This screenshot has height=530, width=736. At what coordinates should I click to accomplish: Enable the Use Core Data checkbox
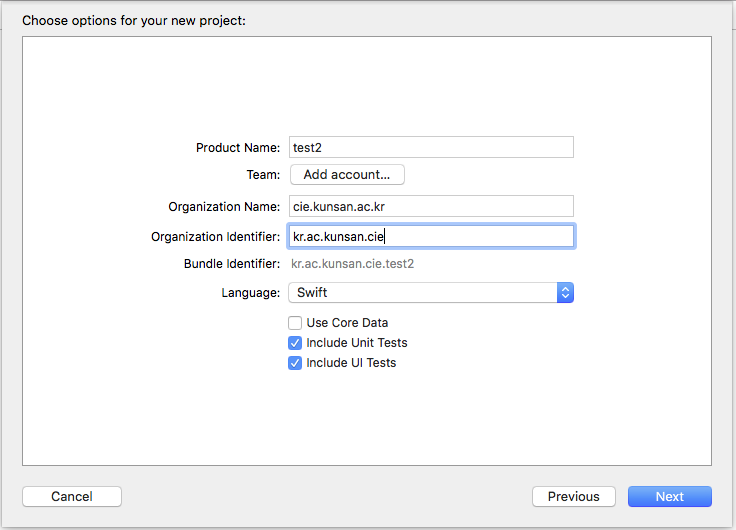tap(295, 323)
